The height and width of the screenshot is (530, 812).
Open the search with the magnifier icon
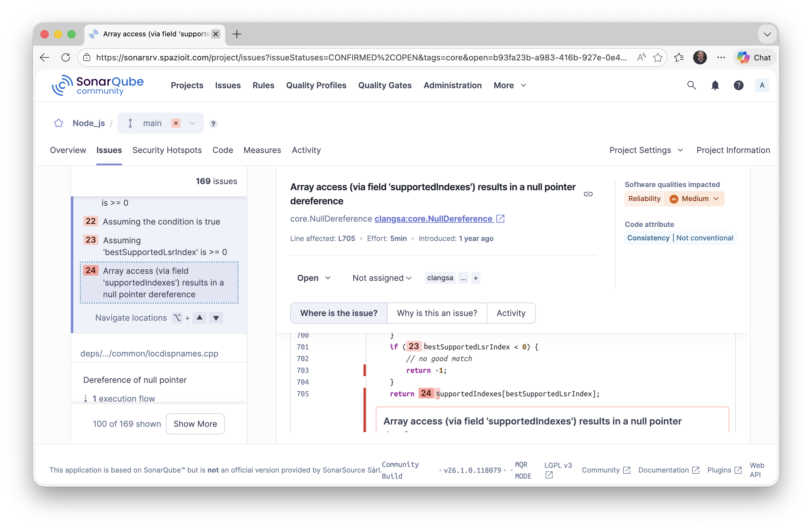coord(691,85)
